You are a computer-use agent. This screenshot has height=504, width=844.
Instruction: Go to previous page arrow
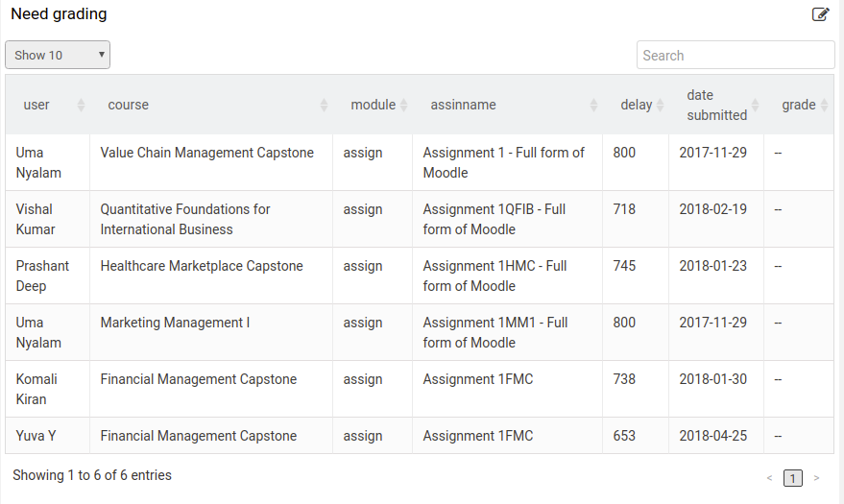click(769, 478)
